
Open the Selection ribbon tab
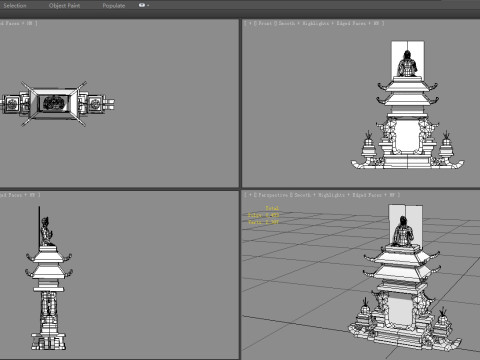coord(15,6)
